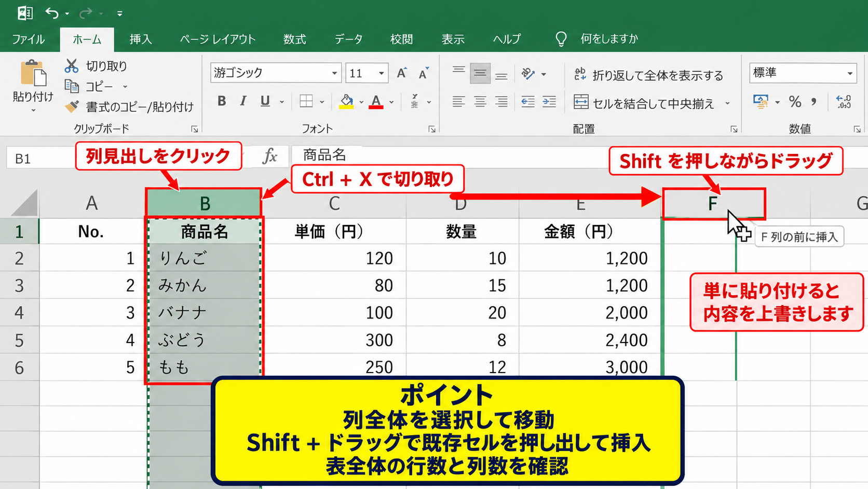
Task: Toggle Italic formatting
Action: coord(243,101)
